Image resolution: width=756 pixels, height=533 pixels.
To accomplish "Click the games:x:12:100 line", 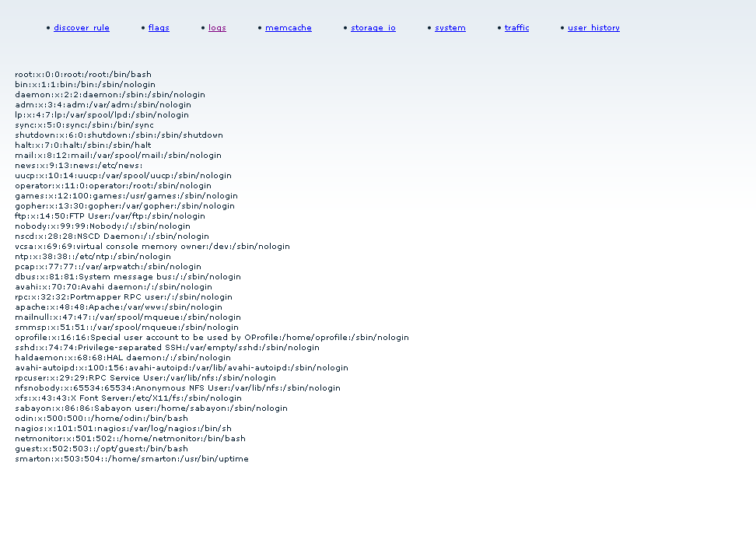I will pos(126,196).
